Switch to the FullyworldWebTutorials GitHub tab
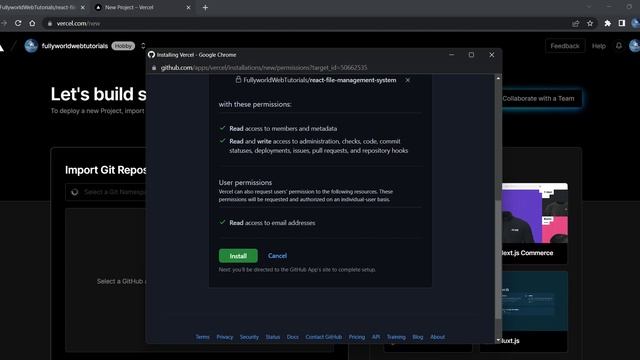 [x=41, y=7]
